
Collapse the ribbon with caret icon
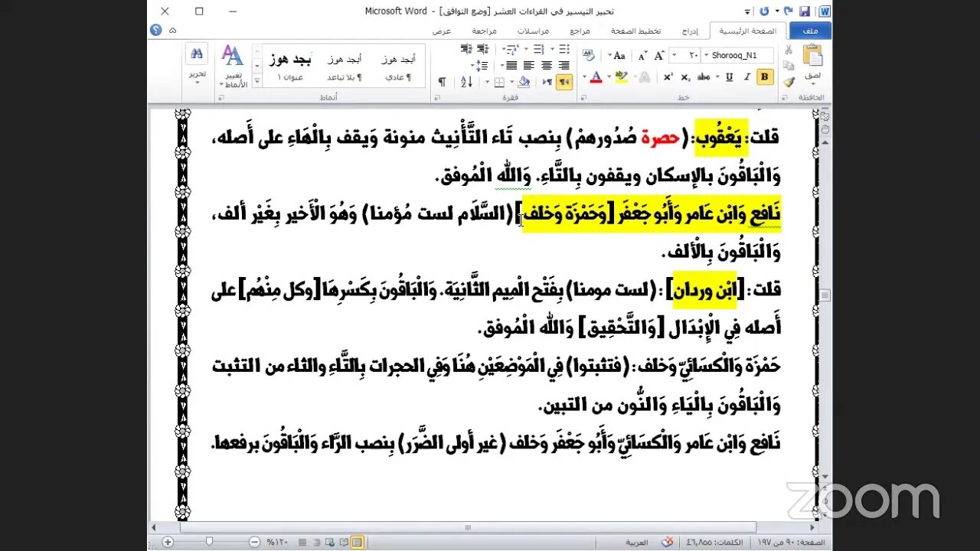[x=172, y=31]
